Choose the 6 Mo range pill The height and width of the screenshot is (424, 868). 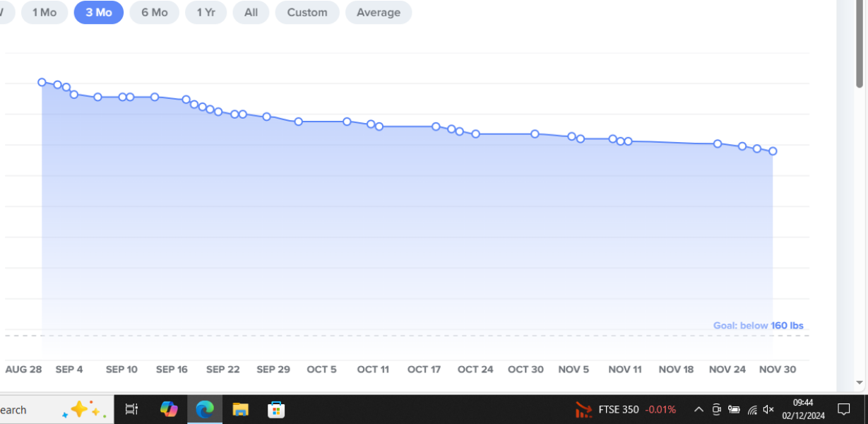click(154, 13)
